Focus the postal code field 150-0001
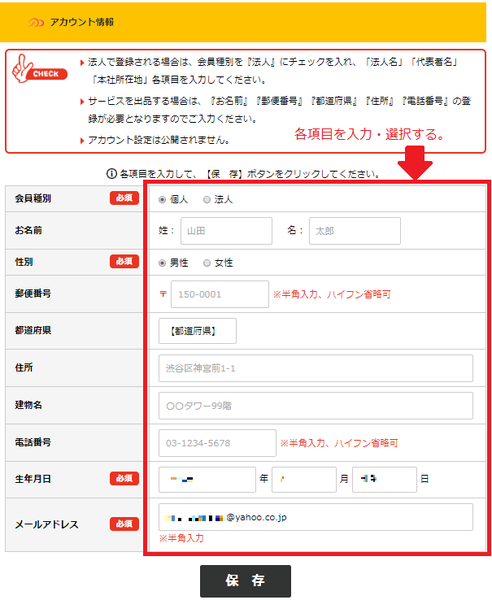 pyautogui.click(x=220, y=294)
